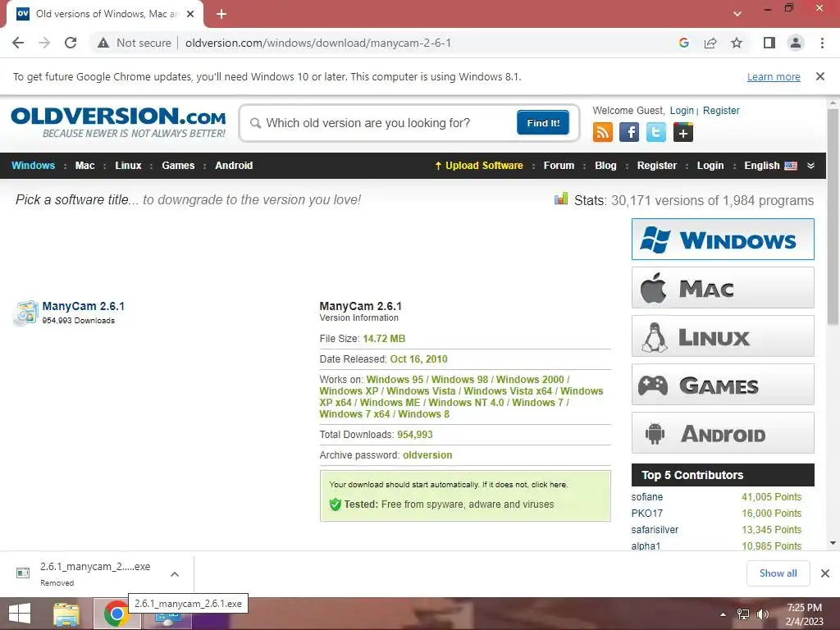Open the volume tray icon
Viewport: 840px width, 630px height.
pos(762,614)
